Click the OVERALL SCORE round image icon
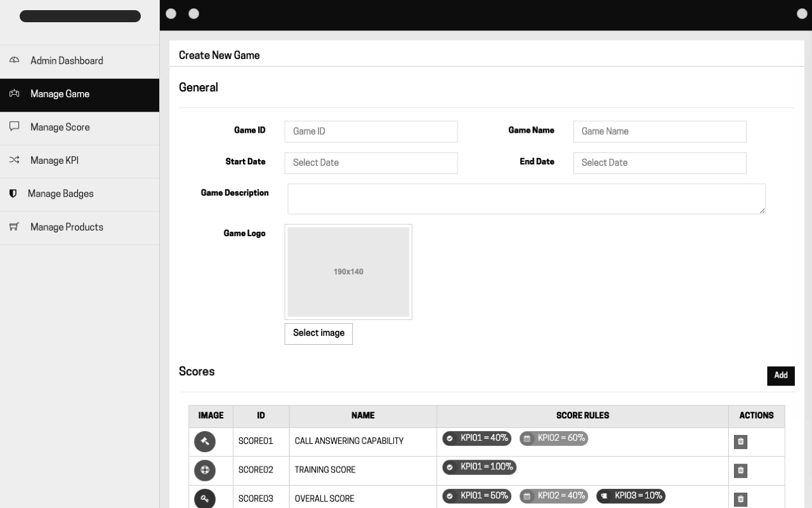The height and width of the screenshot is (508, 812). tap(205, 498)
